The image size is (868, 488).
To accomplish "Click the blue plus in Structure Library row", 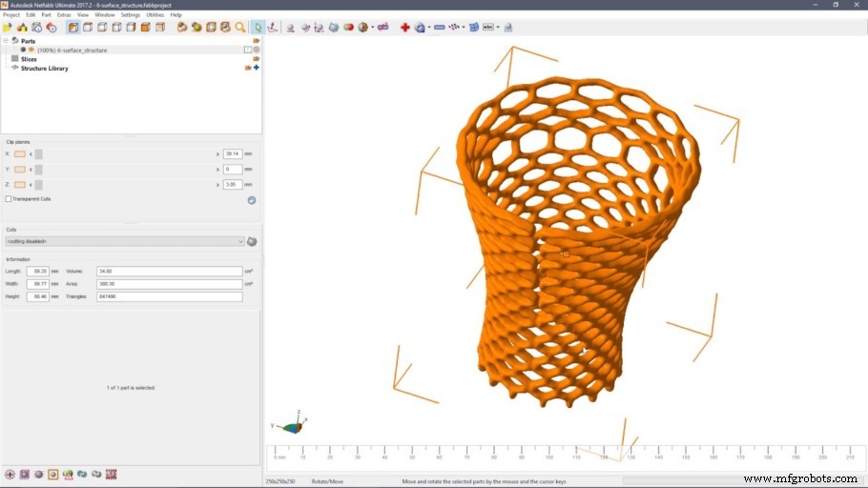I will 257,68.
